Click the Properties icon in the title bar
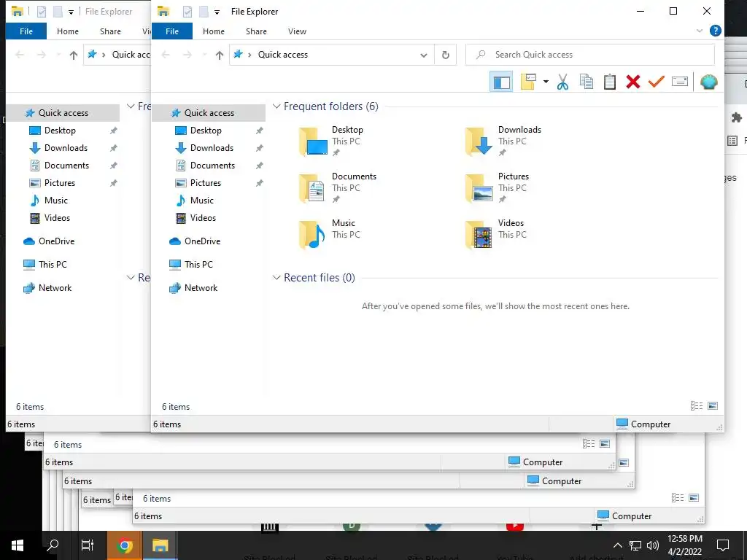747x560 pixels. (x=187, y=12)
